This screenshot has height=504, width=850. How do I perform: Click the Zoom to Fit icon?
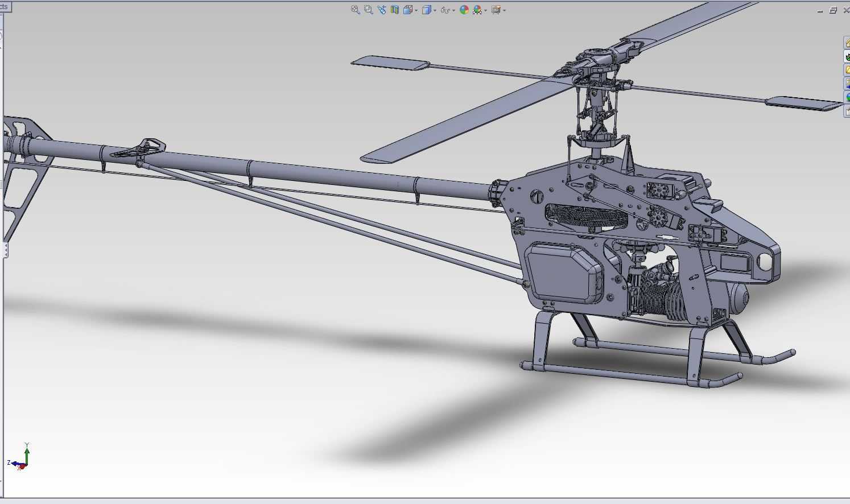(x=355, y=10)
